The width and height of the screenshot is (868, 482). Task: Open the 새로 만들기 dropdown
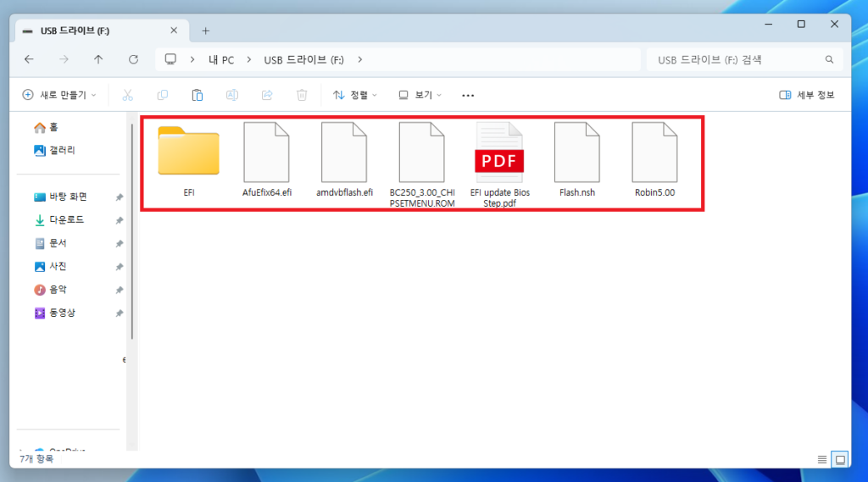click(59, 95)
